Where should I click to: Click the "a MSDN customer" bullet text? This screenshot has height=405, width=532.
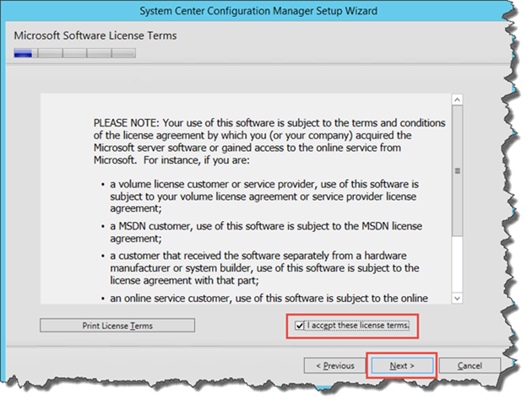[266, 232]
